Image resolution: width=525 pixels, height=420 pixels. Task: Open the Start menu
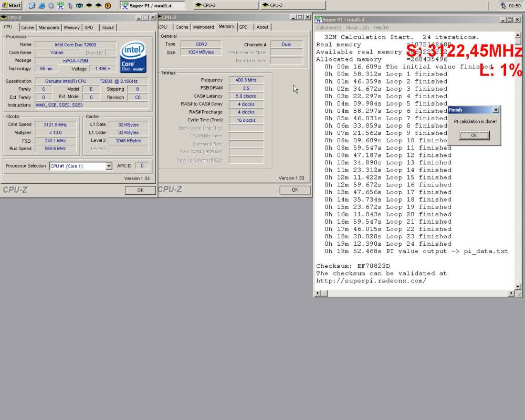[12, 5]
